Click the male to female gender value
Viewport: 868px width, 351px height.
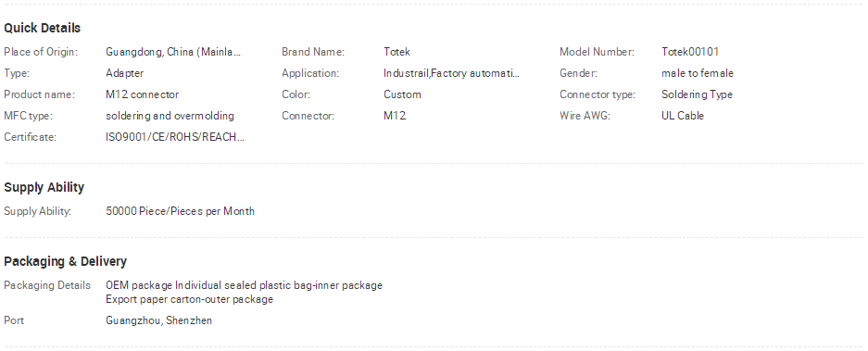(698, 73)
